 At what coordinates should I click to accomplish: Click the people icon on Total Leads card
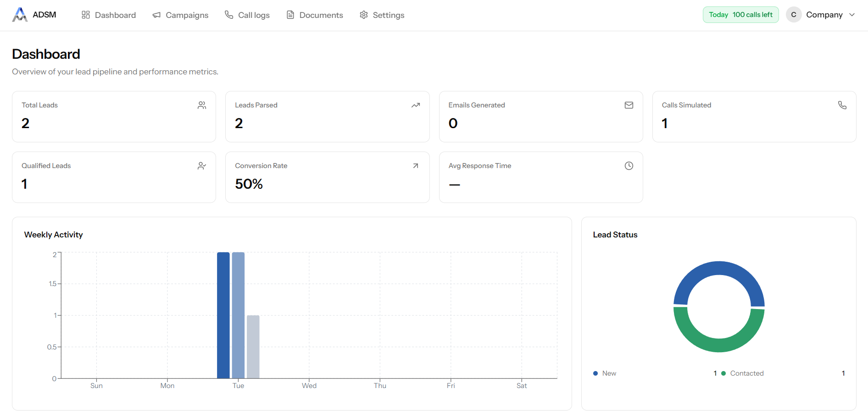pos(202,105)
